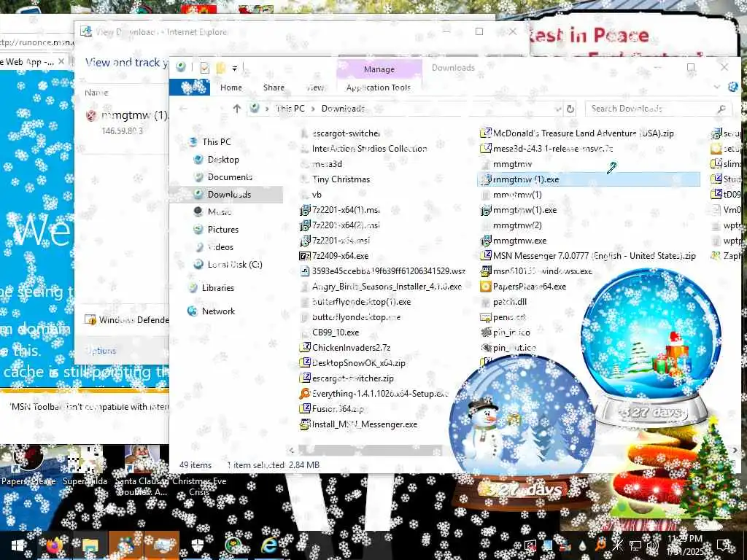747x560 pixels.
Task: Navigate back in File Explorer
Action: pos(183,109)
